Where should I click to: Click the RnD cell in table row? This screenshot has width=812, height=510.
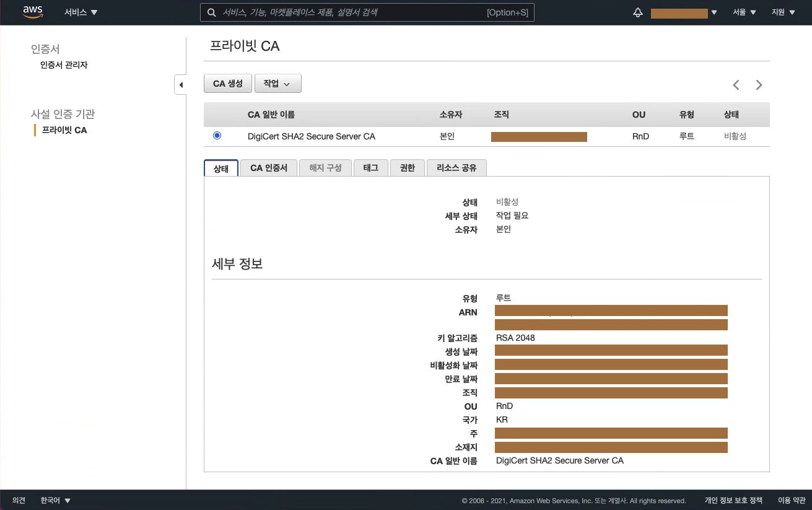tap(640, 136)
